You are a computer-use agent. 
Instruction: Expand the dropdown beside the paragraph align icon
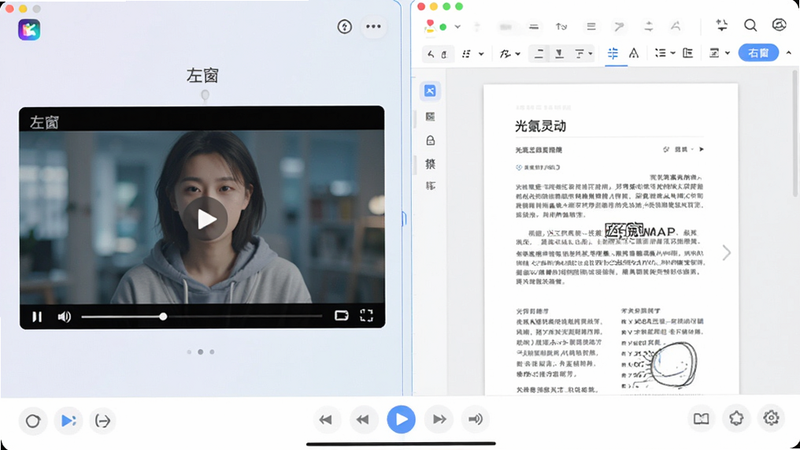coord(590,54)
